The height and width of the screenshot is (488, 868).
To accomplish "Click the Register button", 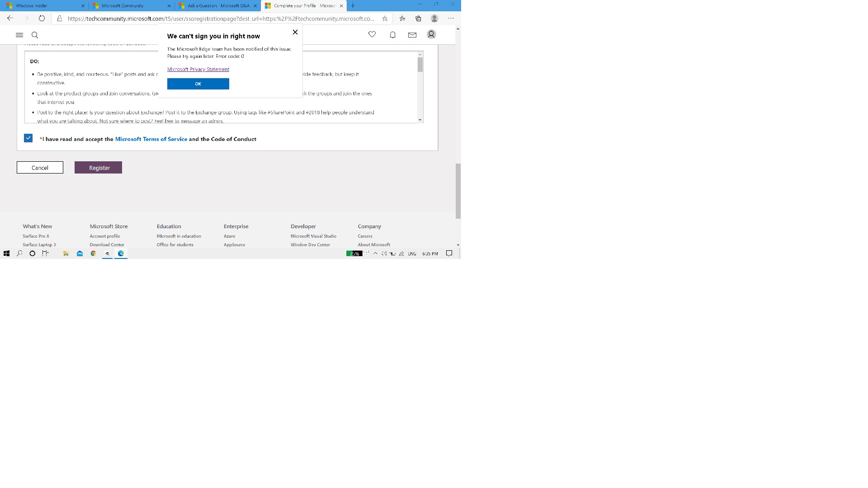I will point(98,167).
